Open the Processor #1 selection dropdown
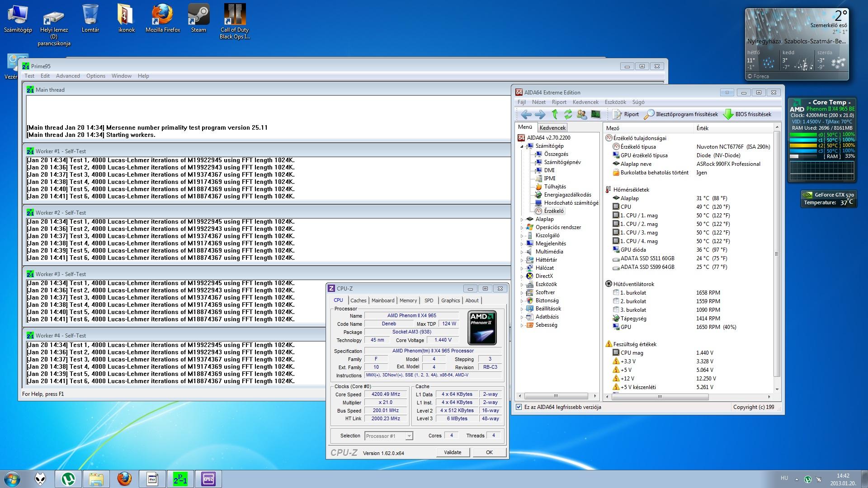 pyautogui.click(x=389, y=436)
